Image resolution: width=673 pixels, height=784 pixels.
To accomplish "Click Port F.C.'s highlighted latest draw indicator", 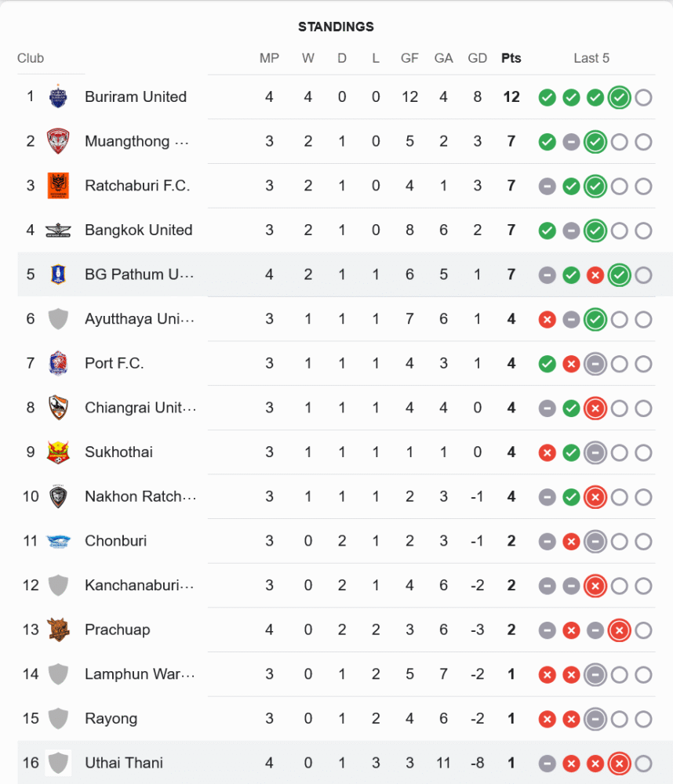I will [x=595, y=364].
